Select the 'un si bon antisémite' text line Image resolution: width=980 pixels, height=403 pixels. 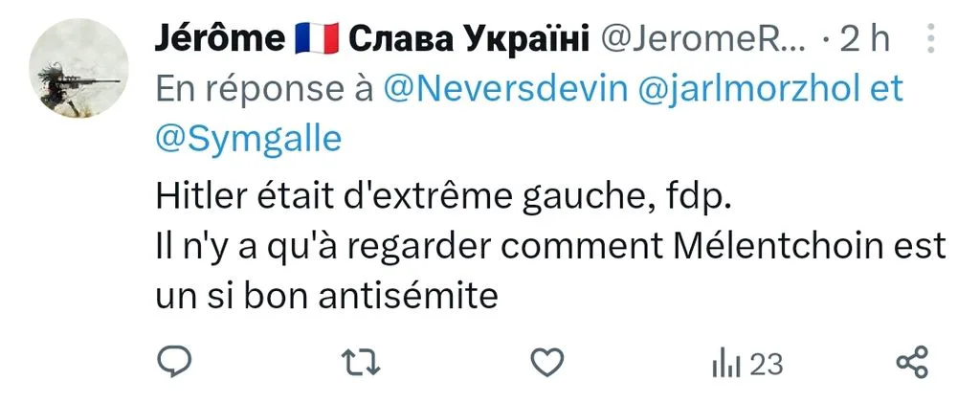pyautogui.click(x=326, y=296)
